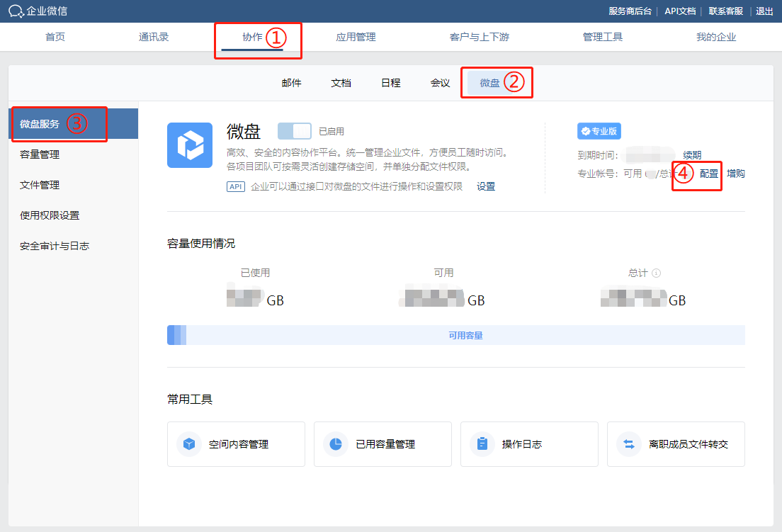This screenshot has width=782, height=532.
Task: Select the 协作 tab
Action: tap(252, 37)
